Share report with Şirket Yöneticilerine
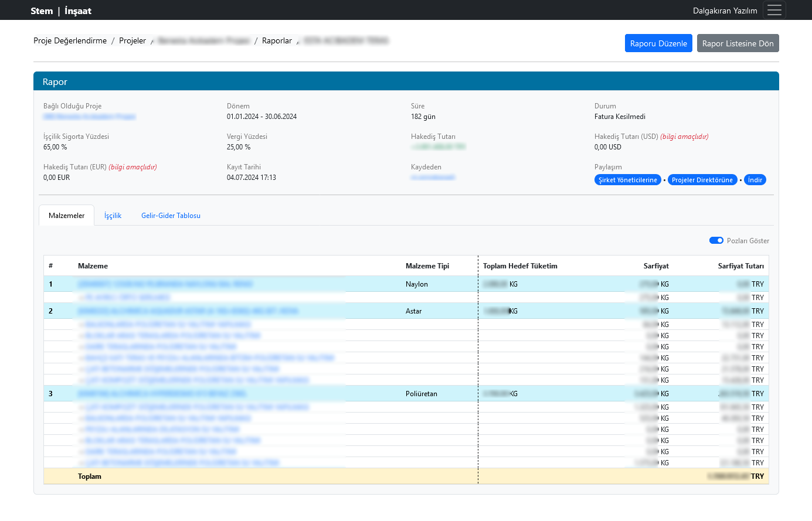Screen dimensions: 812x521 point(627,180)
